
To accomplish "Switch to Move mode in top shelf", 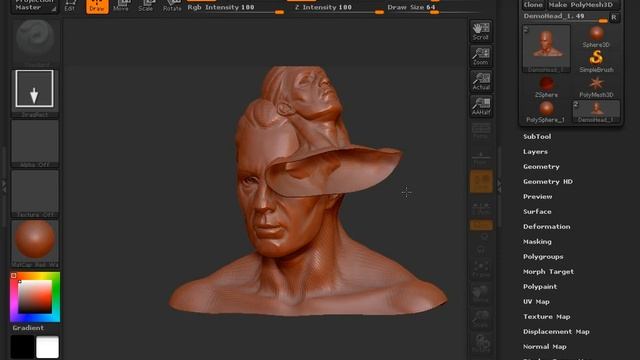I will (121, 6).
